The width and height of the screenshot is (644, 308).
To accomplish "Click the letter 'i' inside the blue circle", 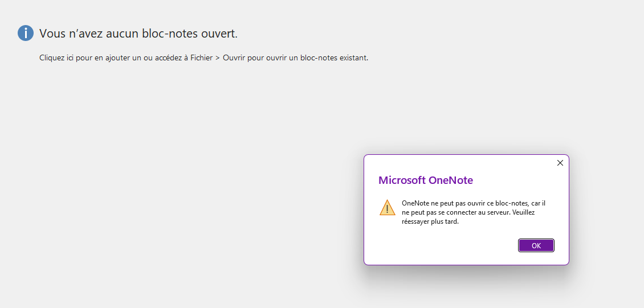I will click(26, 33).
